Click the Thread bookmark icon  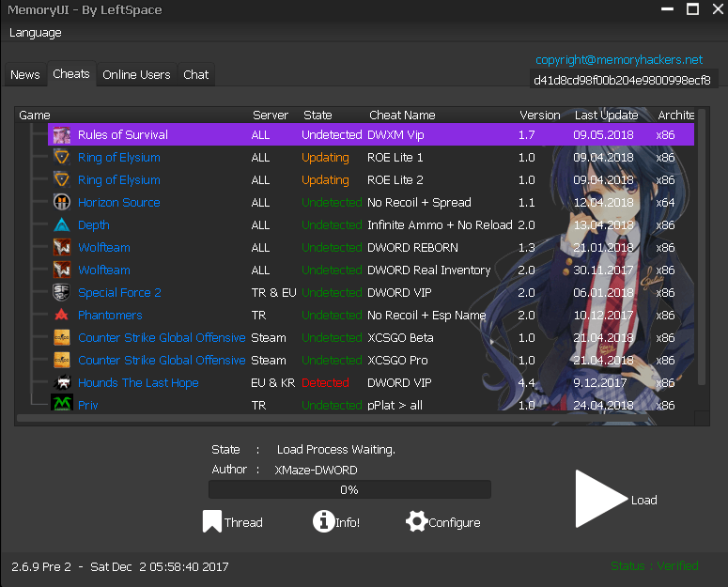pyautogui.click(x=211, y=521)
